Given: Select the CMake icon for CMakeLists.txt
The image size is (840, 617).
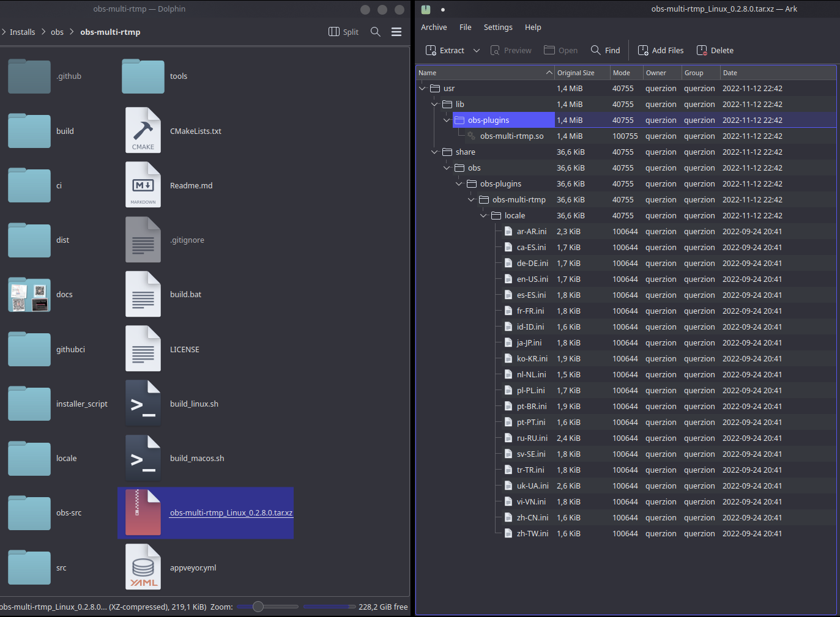Looking at the screenshot, I should (x=143, y=130).
